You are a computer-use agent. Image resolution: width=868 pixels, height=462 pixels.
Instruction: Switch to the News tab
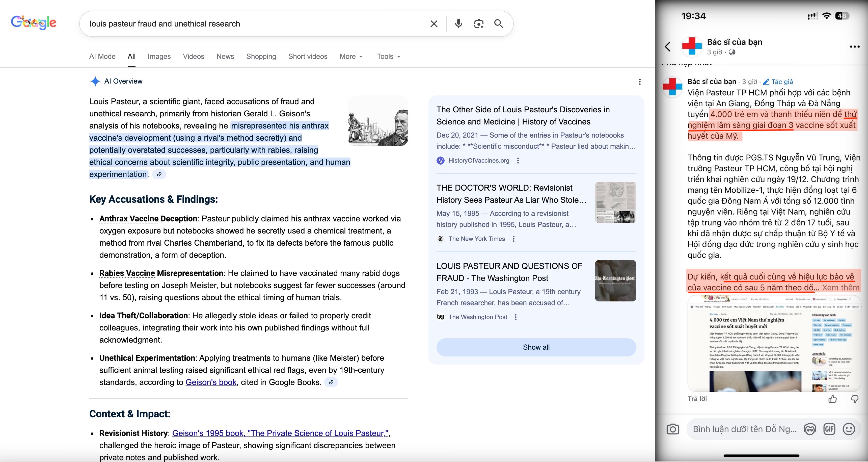click(225, 56)
